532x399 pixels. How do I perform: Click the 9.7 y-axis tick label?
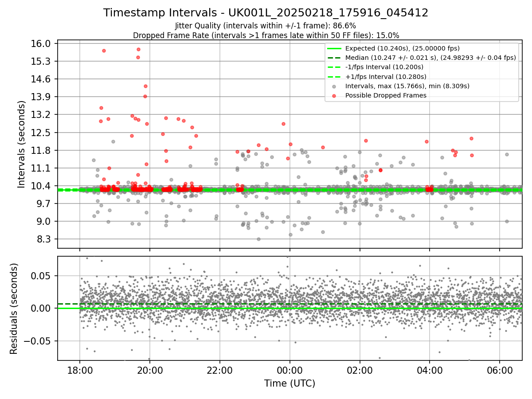coord(44,203)
